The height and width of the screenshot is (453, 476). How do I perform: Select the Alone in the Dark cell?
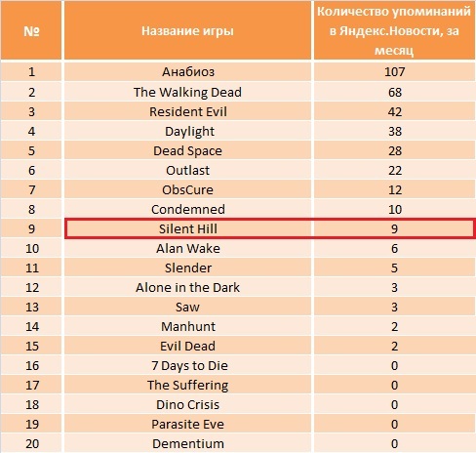[x=187, y=287]
